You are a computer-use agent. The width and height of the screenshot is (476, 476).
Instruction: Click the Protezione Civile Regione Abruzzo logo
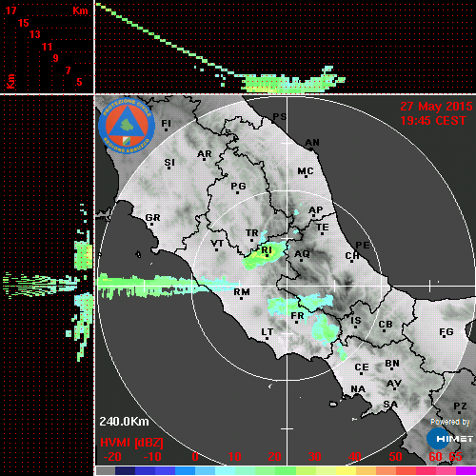coord(127,126)
